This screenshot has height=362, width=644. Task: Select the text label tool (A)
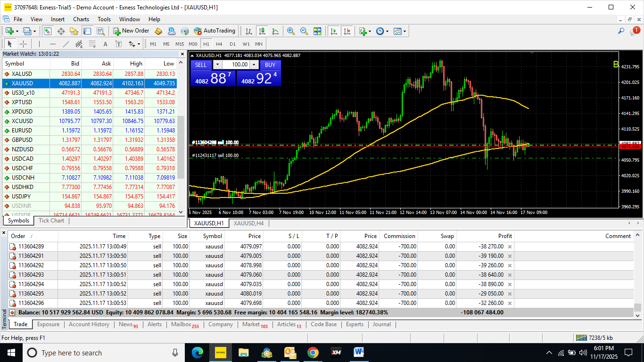pos(105,44)
